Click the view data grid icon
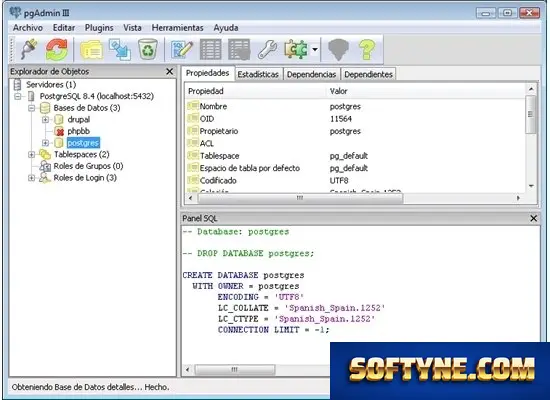Image resolution: width=550 pixels, height=400 pixels. (210, 49)
